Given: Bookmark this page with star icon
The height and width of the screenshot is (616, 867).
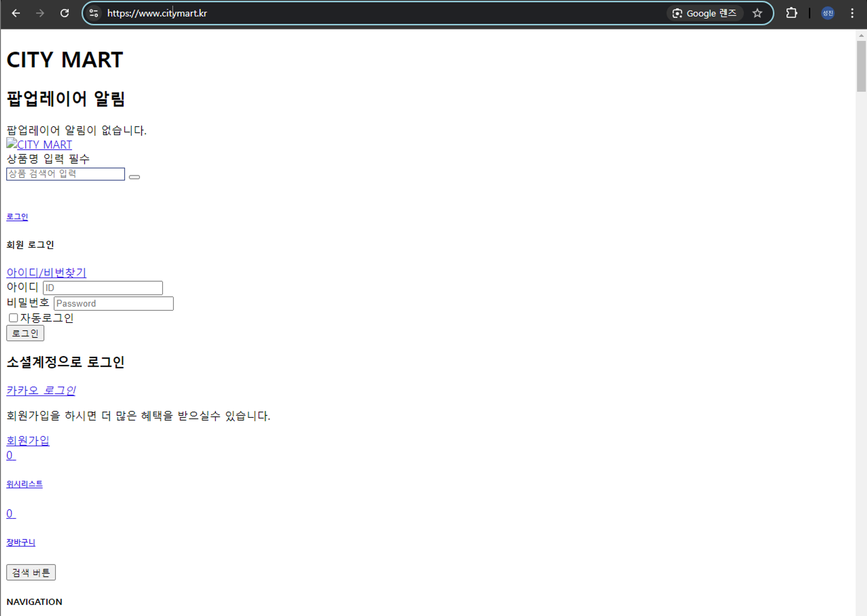Looking at the screenshot, I should point(757,13).
